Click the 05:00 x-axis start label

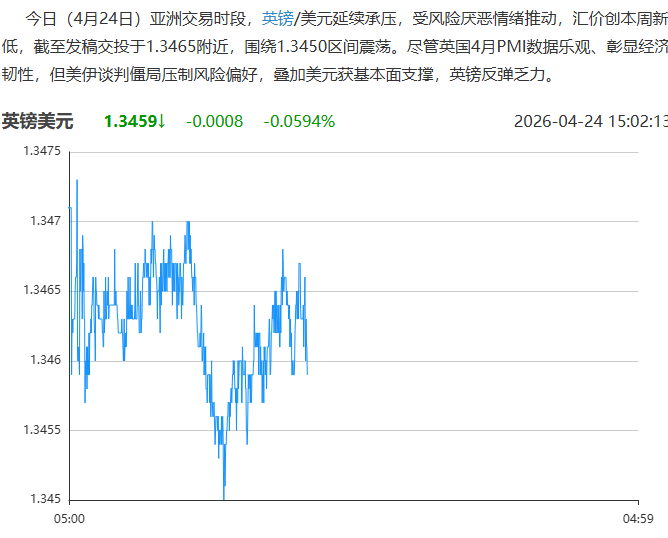click(68, 519)
